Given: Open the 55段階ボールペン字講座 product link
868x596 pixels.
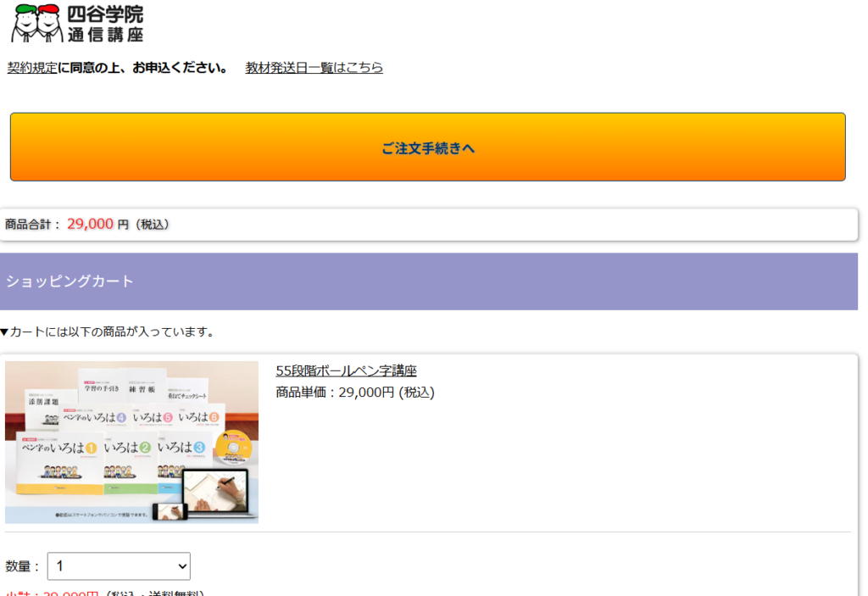Looking at the screenshot, I should coord(346,370).
